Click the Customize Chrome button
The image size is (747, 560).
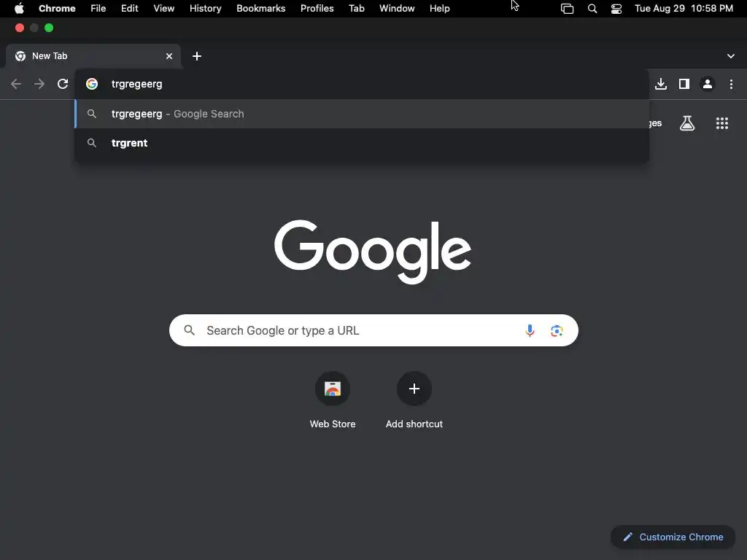[673, 537]
